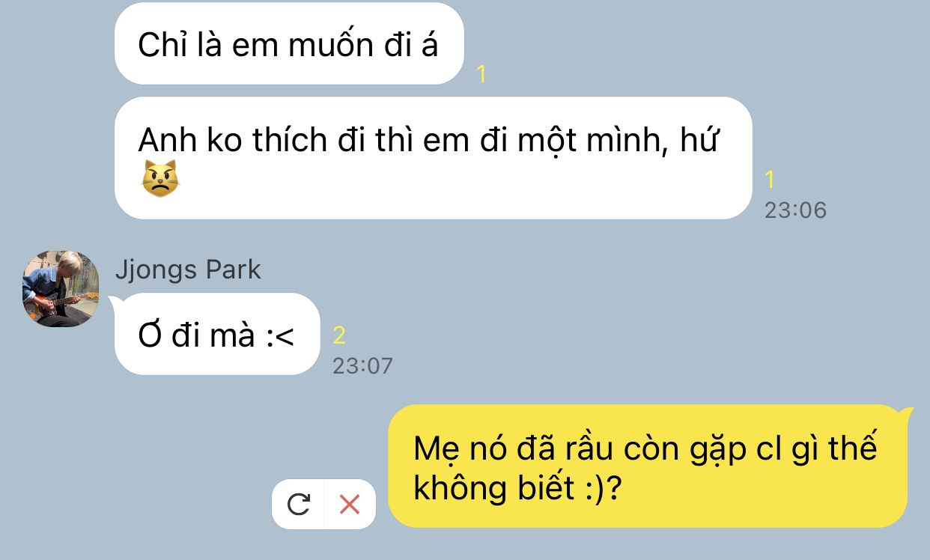Click the 23:06 timestamp

pos(795,210)
